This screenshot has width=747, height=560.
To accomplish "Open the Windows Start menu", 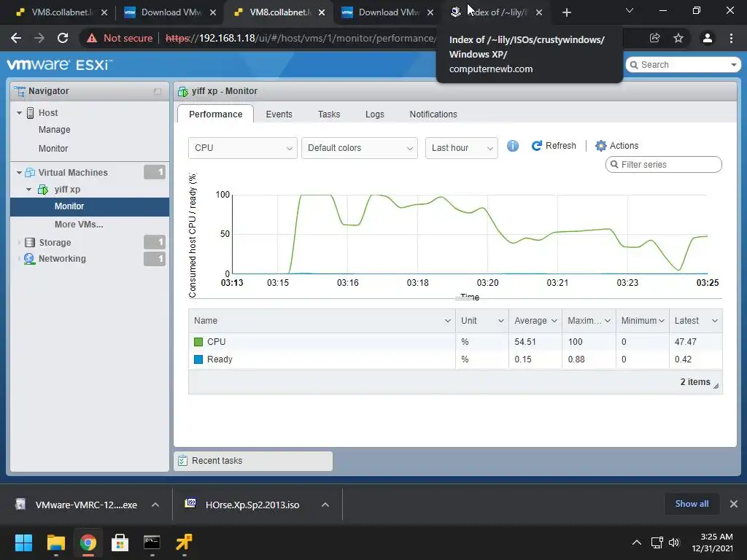I will 23,542.
